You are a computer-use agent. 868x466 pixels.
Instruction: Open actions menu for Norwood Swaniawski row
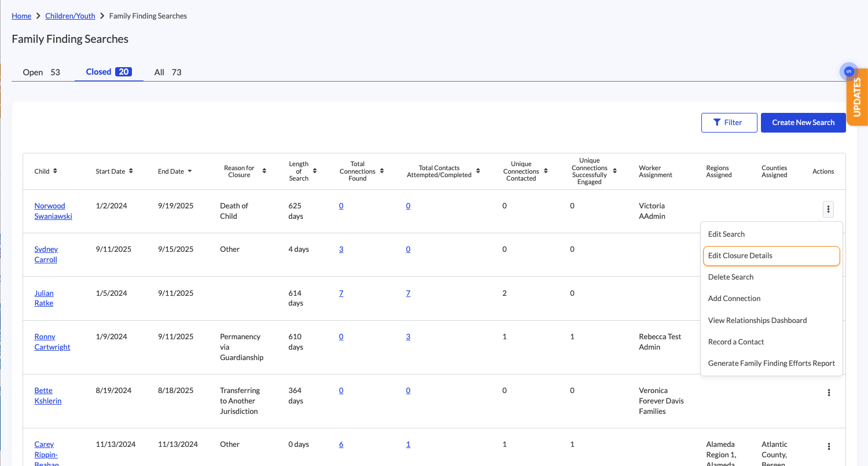(x=828, y=209)
